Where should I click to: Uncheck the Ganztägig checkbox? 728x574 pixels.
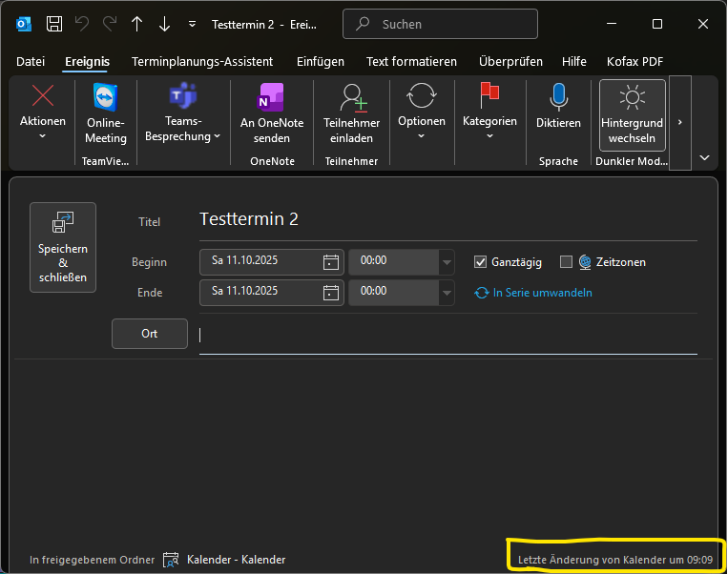coord(481,262)
